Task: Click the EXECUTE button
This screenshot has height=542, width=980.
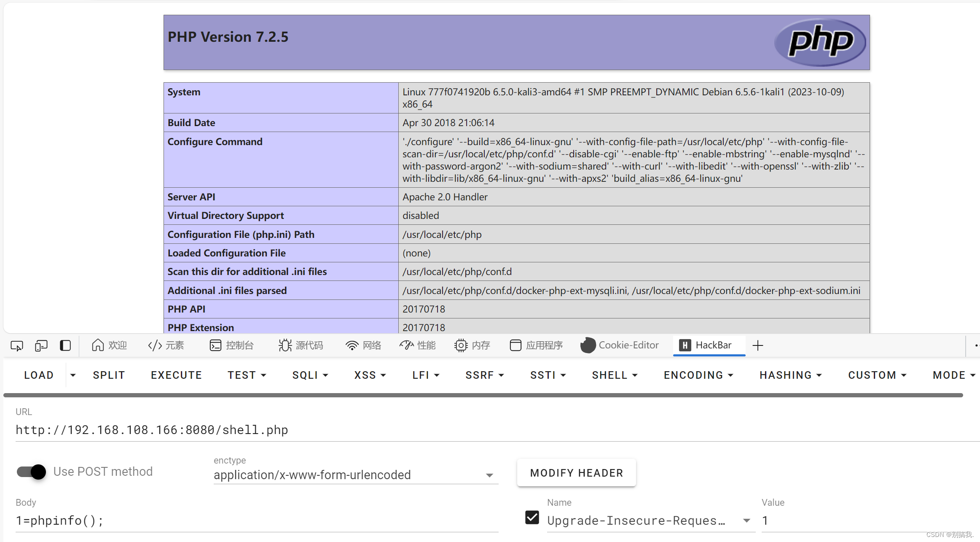Action: pyautogui.click(x=177, y=375)
